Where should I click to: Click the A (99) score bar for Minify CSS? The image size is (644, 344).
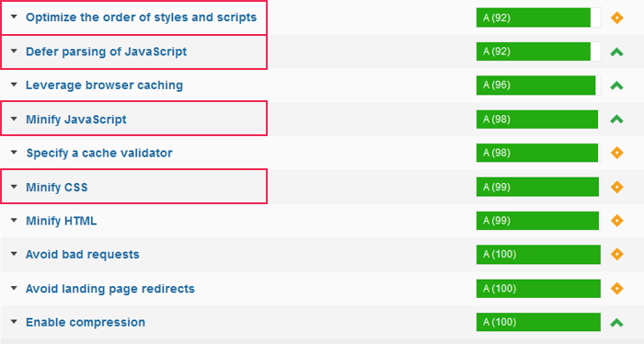pos(538,187)
